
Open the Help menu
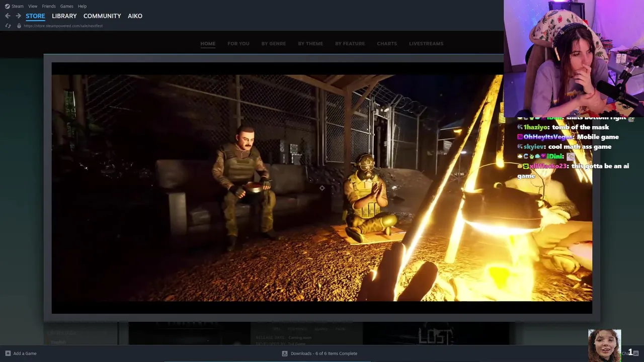[82, 6]
